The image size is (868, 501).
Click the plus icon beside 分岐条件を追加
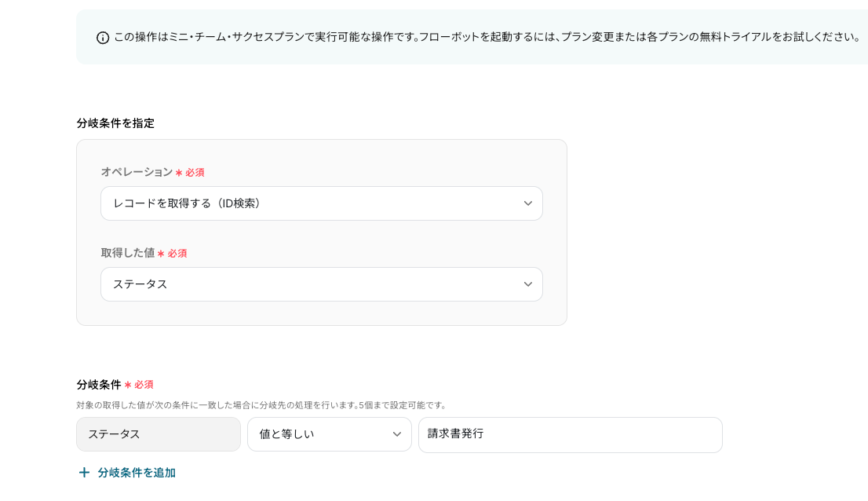84,473
